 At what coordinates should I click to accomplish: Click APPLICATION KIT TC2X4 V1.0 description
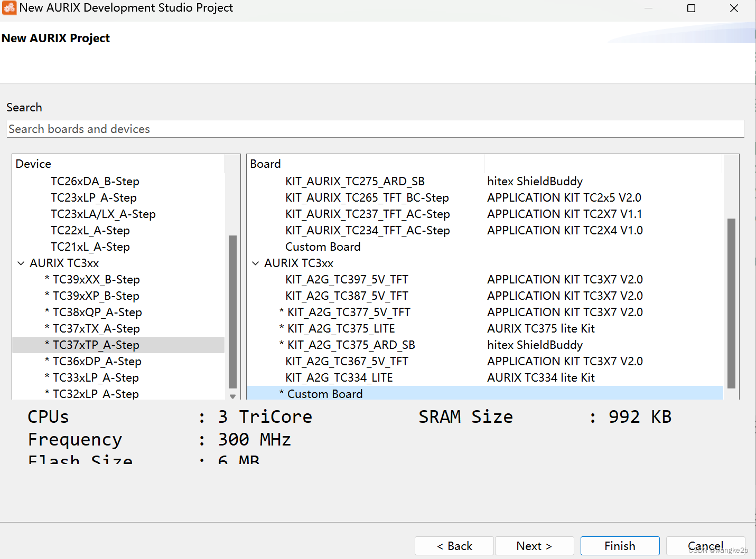pyautogui.click(x=565, y=230)
